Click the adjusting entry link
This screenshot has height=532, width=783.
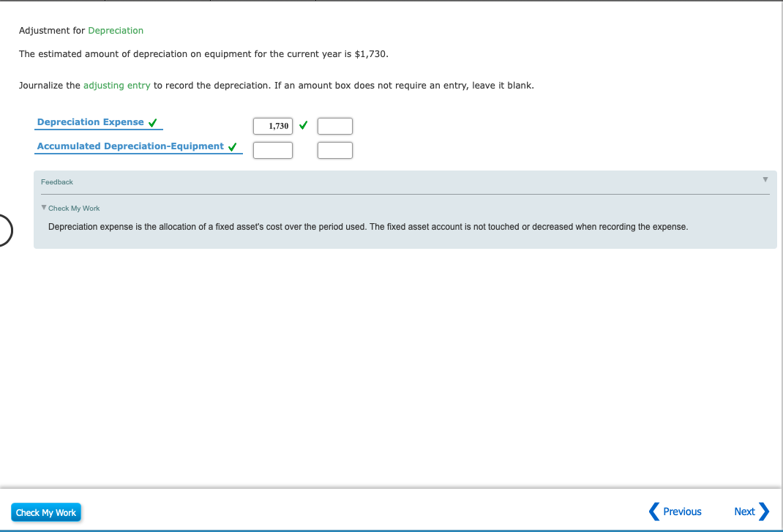[117, 85]
